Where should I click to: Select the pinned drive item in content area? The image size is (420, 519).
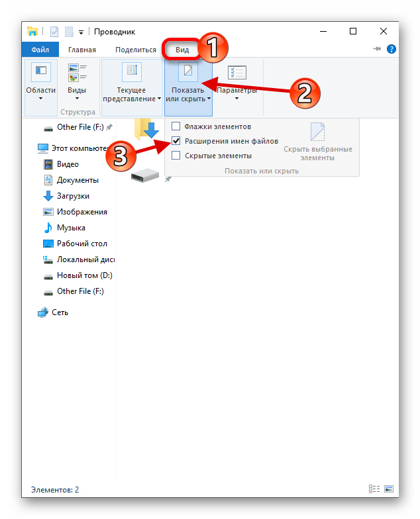tap(145, 175)
